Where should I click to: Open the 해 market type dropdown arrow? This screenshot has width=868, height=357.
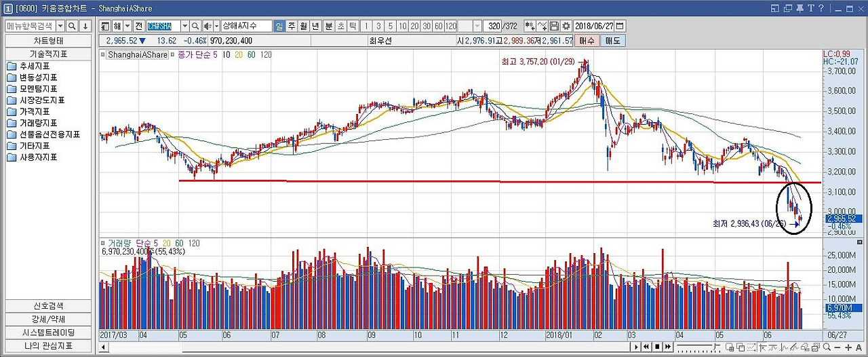pyautogui.click(x=127, y=26)
